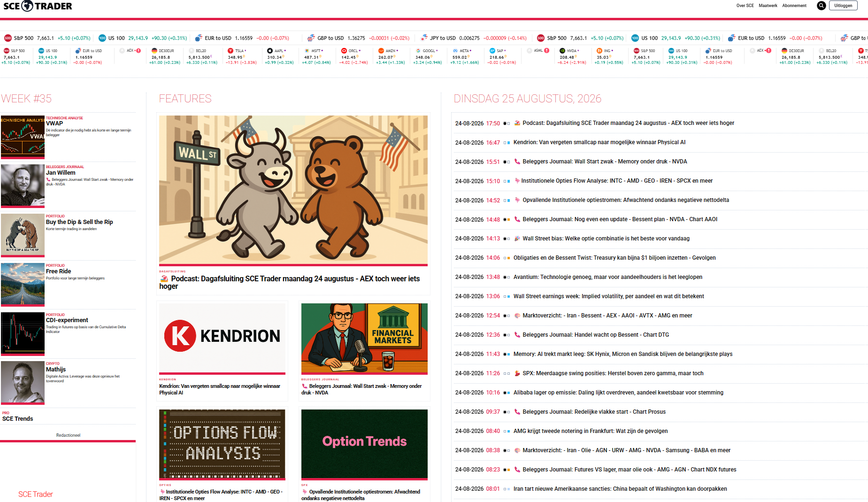The image size is (868, 502).
Task: Click the flamingo icon in the 15:10 news row
Action: click(517, 181)
